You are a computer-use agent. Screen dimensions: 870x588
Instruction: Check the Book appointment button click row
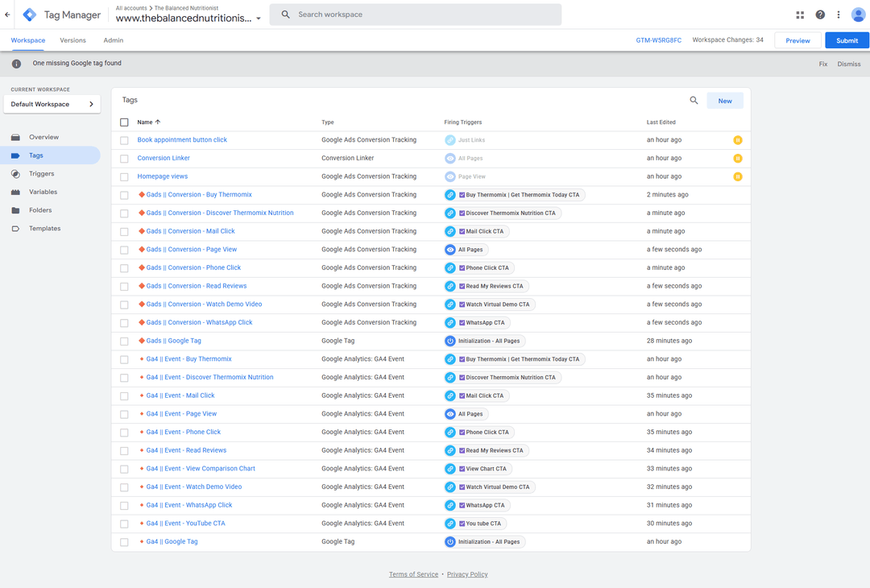pos(124,140)
